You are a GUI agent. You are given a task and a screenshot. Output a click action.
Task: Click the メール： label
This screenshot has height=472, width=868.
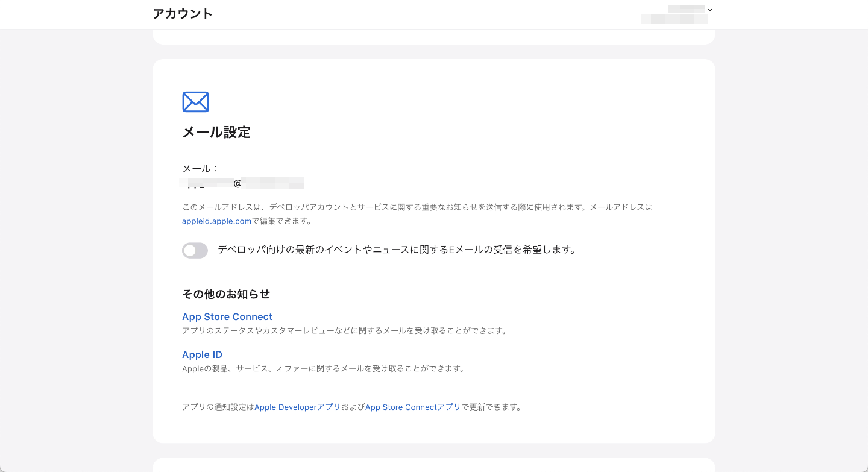point(201,169)
